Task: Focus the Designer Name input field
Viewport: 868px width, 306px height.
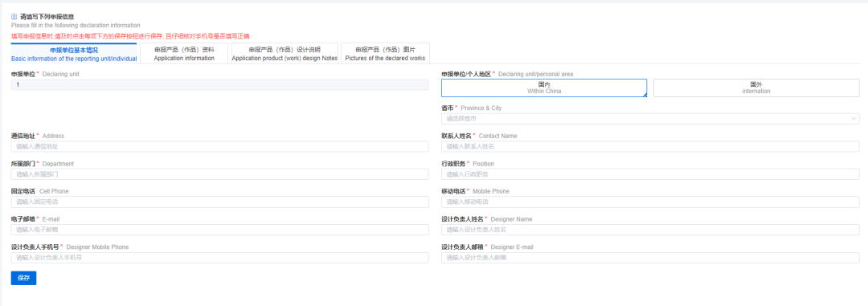Action: (x=650, y=230)
